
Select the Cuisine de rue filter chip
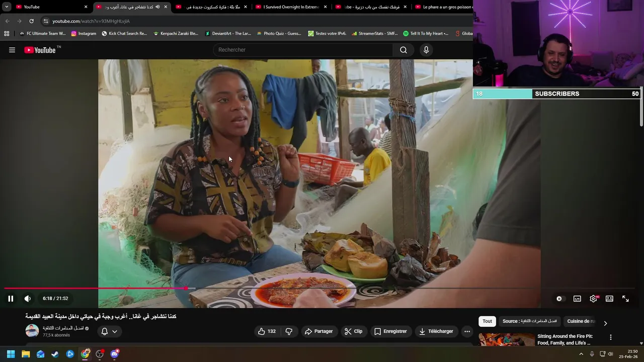[581, 321]
